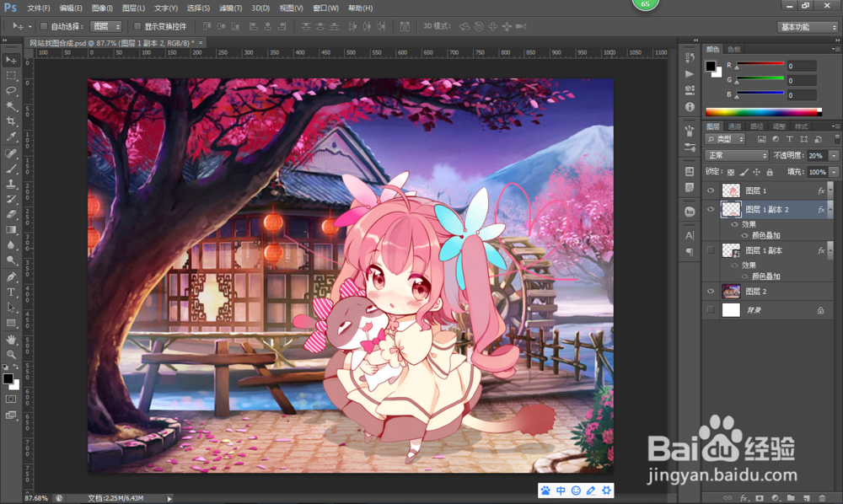
Task: Click the color spectrum ramp bar
Action: point(764,112)
